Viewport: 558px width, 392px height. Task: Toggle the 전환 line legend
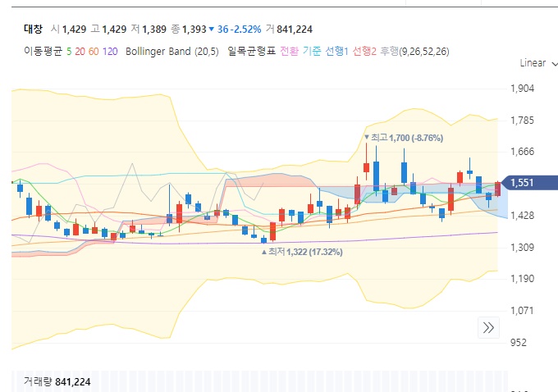[289, 51]
